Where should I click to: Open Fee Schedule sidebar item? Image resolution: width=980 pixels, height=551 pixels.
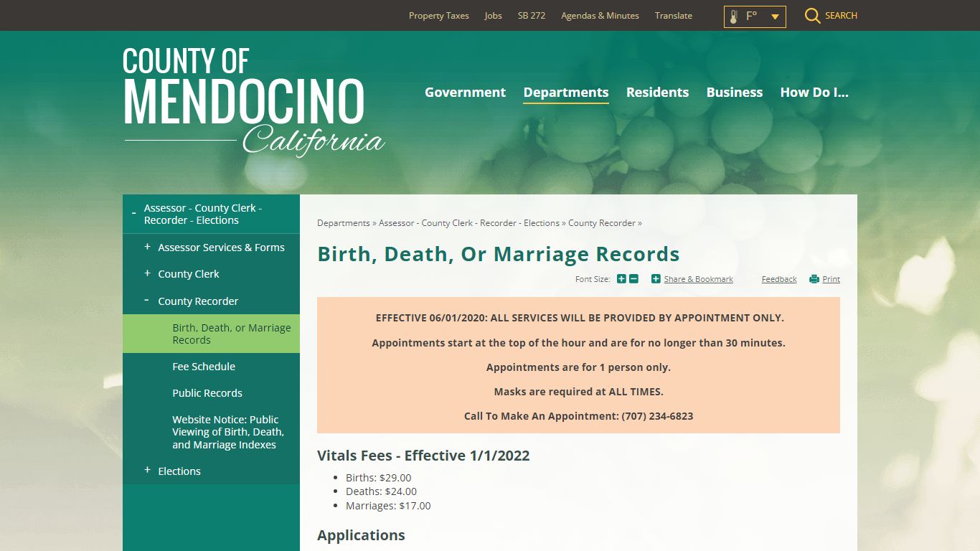(204, 367)
